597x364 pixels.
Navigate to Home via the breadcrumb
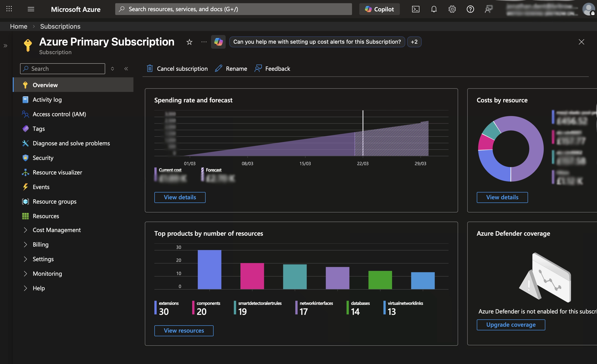[18, 26]
